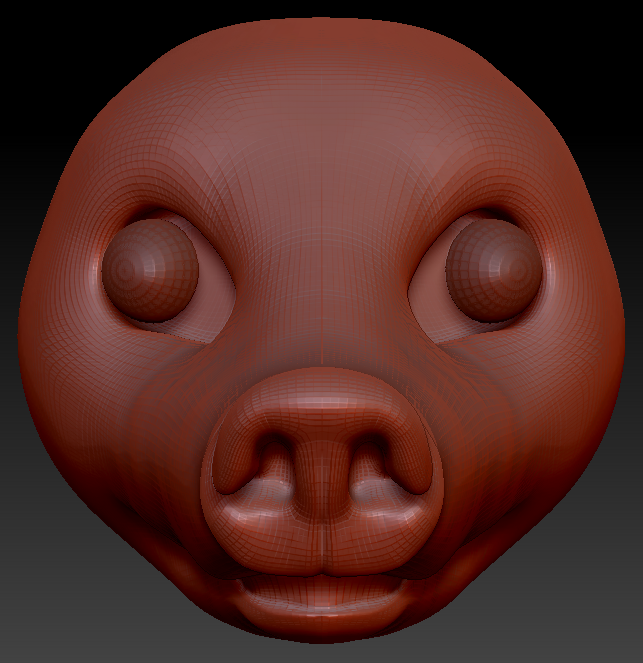The image size is (643, 663).
Task: Click the dark mouth opening
Action: (321, 580)
